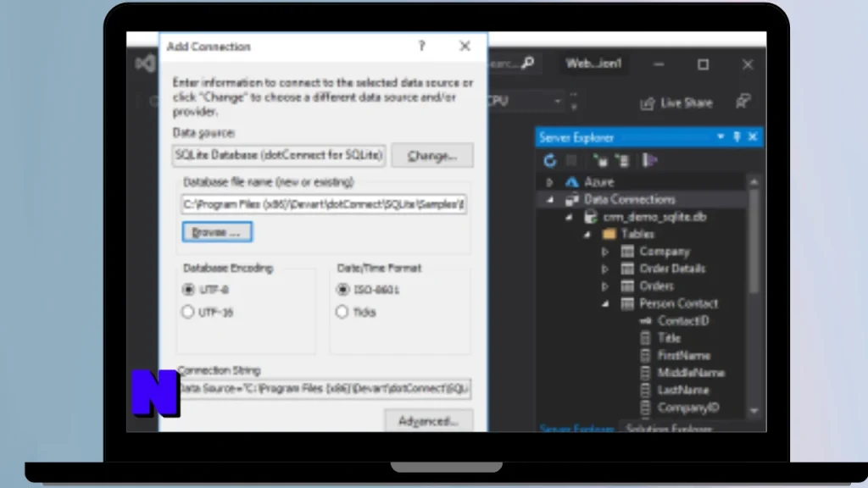
Task: Select the Title column
Action: (x=669, y=338)
